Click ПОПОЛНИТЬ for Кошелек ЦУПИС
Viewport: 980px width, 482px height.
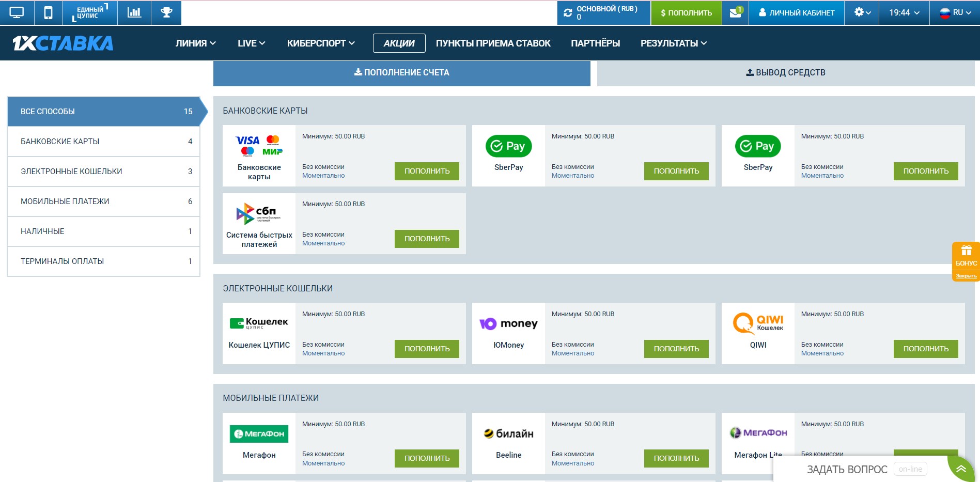coord(427,349)
